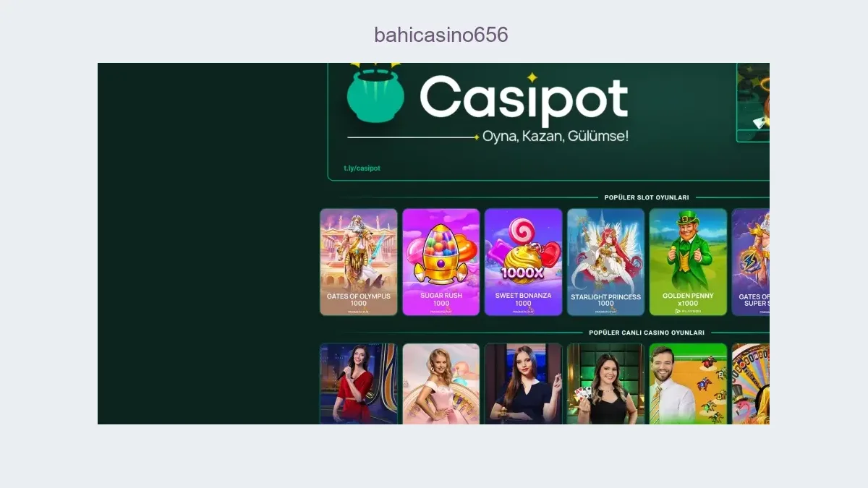
Task: Open the Gates of Olympus 1000 slot
Action: 359,262
